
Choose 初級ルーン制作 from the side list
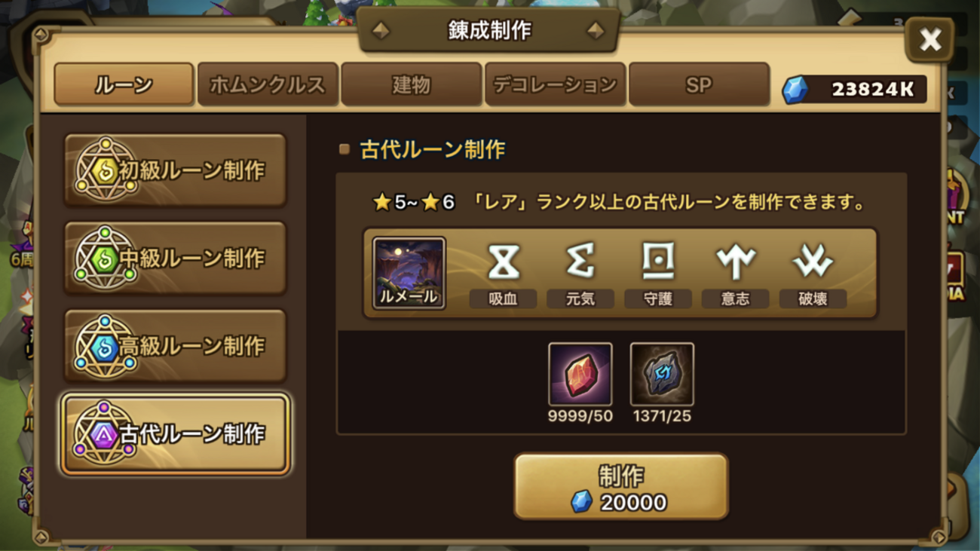(x=176, y=170)
